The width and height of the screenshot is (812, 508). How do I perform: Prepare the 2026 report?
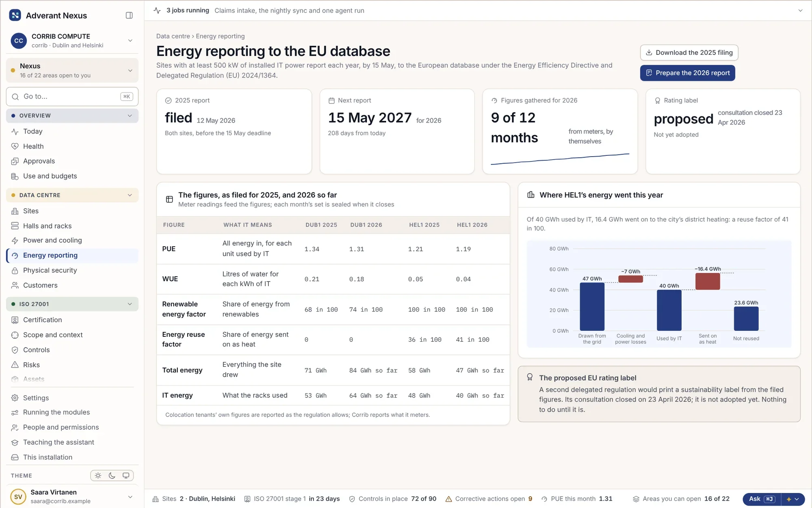point(687,73)
